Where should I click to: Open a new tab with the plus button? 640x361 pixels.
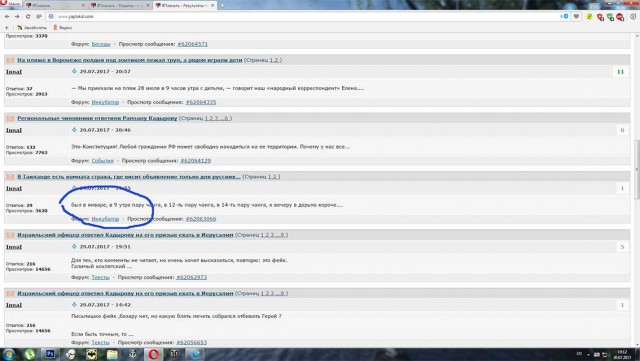[x=222, y=5]
